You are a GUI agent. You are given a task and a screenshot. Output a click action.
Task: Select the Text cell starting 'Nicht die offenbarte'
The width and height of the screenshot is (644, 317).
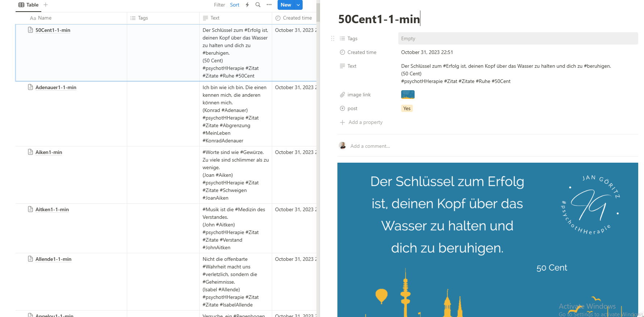click(x=236, y=282)
